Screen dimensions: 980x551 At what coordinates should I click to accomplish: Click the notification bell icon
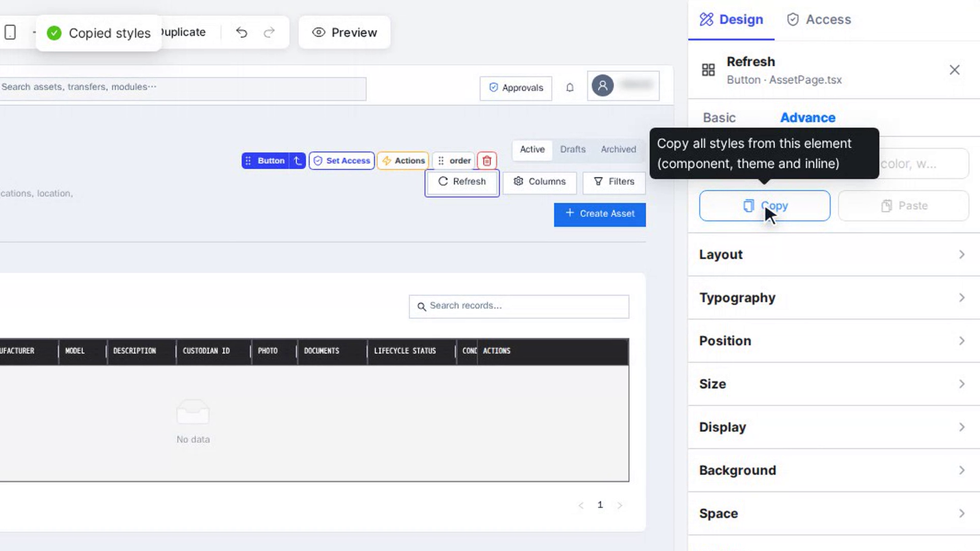click(570, 88)
